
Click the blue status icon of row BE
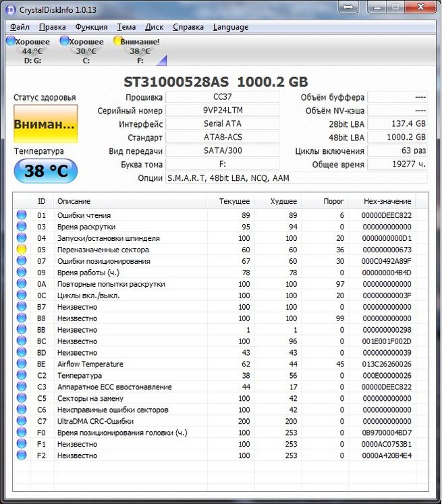[x=22, y=364]
